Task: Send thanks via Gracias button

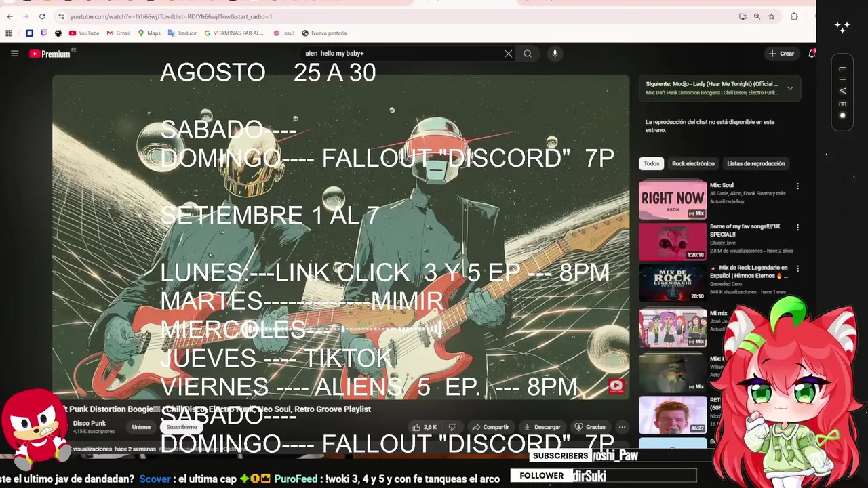Action: coord(589,427)
